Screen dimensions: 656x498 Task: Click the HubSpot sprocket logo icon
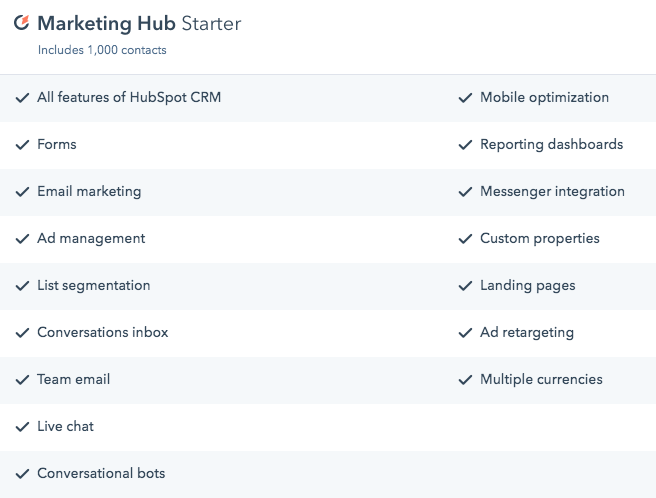click(22, 22)
